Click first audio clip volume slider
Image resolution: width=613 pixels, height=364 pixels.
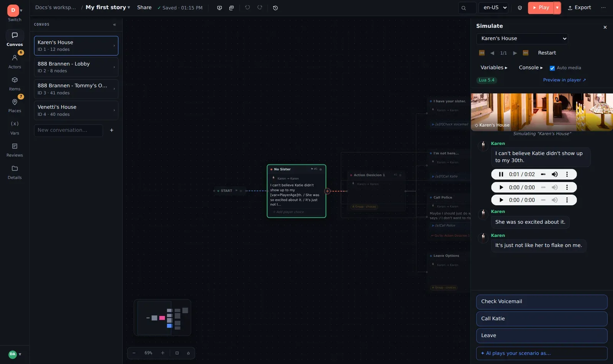pyautogui.click(x=543, y=174)
